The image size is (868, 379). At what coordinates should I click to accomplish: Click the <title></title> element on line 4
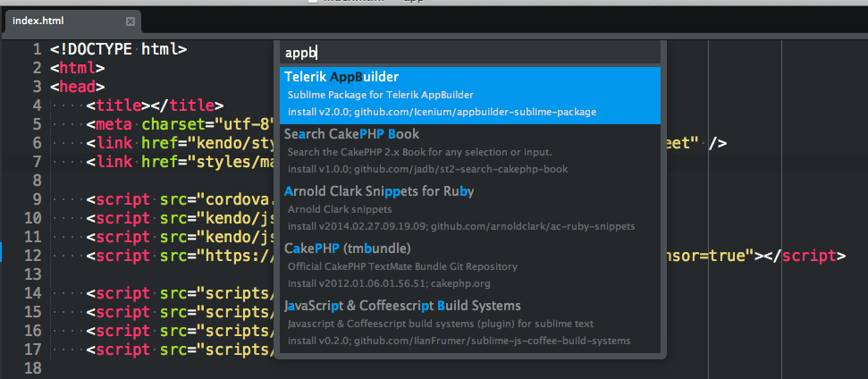pos(155,105)
